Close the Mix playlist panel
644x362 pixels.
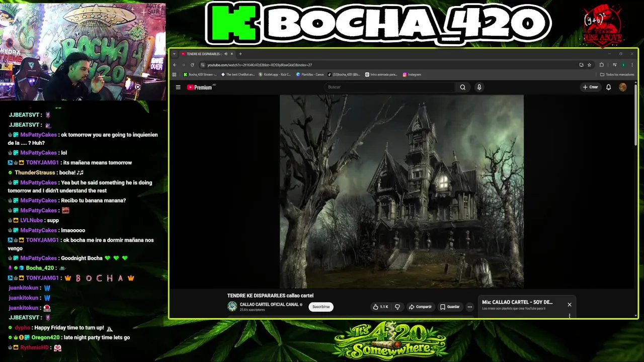(x=570, y=304)
